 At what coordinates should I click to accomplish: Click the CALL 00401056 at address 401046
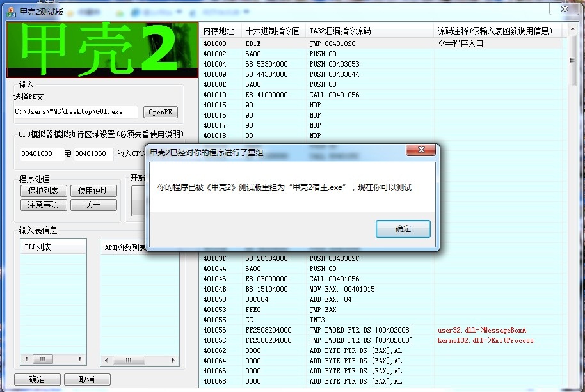pyautogui.click(x=334, y=279)
